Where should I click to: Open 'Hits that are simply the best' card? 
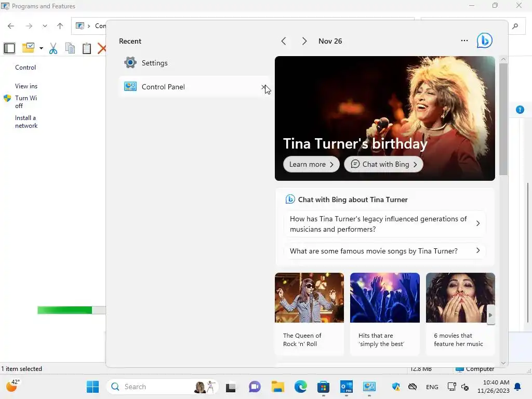coord(385,313)
